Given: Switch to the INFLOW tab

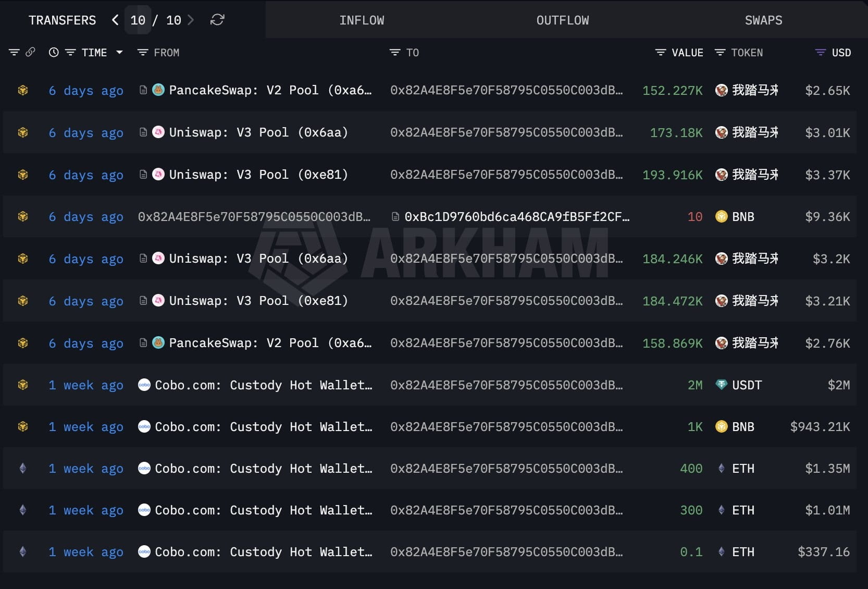Looking at the screenshot, I should click(362, 20).
